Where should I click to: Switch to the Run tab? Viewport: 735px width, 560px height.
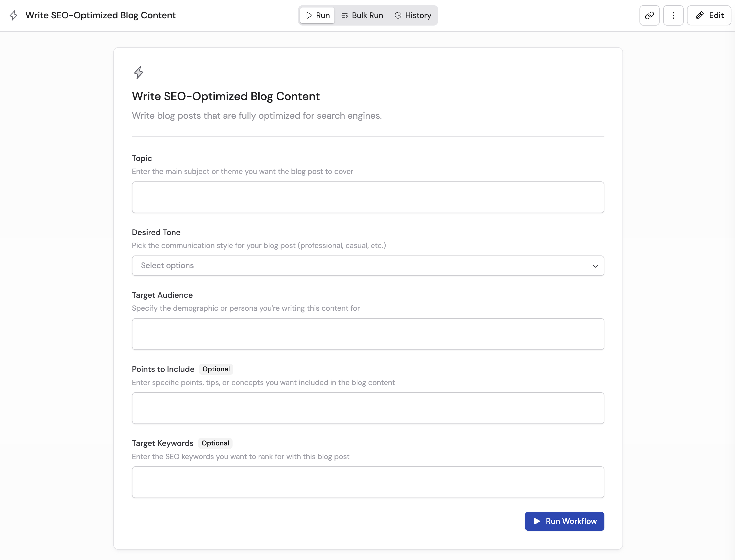317,15
